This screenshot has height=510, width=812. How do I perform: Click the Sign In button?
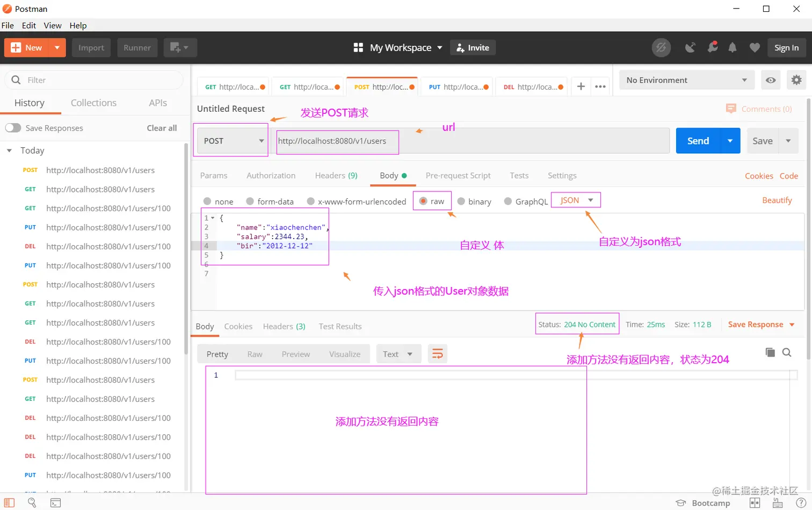point(786,47)
